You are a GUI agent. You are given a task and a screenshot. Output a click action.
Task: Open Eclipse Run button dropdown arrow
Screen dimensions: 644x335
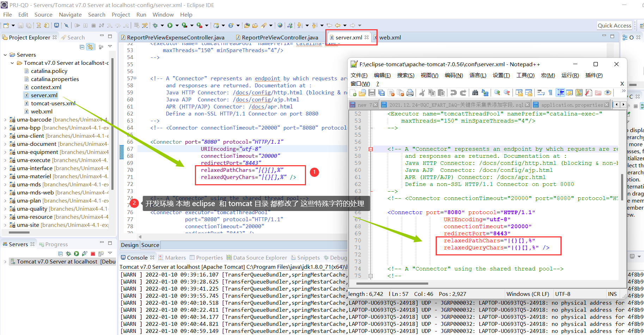(x=177, y=25)
